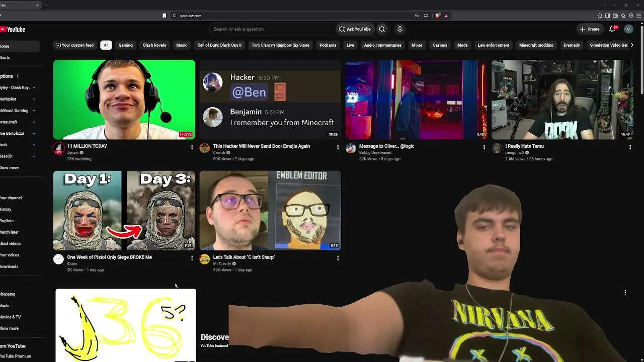Open the Pistol Only Siege video thumbnail

[x=124, y=211]
